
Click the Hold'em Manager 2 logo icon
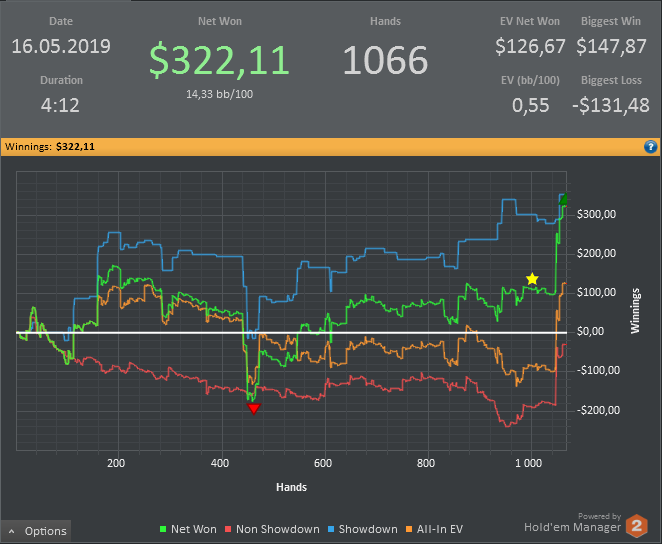coord(637,526)
